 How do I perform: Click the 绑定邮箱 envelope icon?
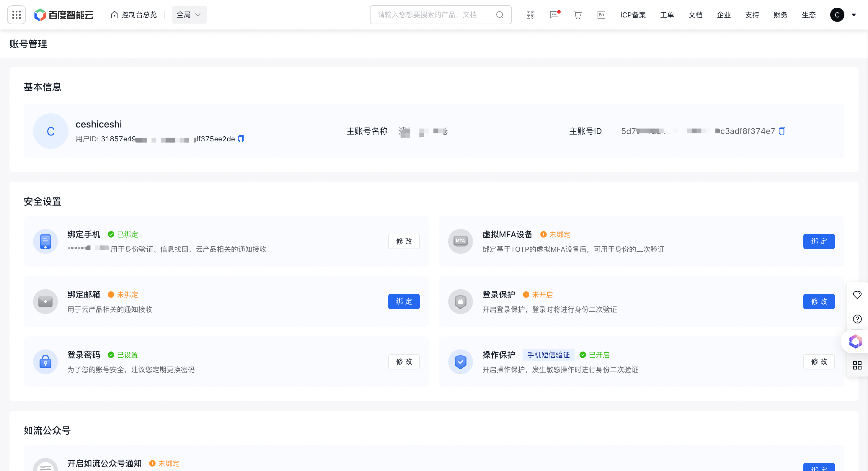(45, 302)
